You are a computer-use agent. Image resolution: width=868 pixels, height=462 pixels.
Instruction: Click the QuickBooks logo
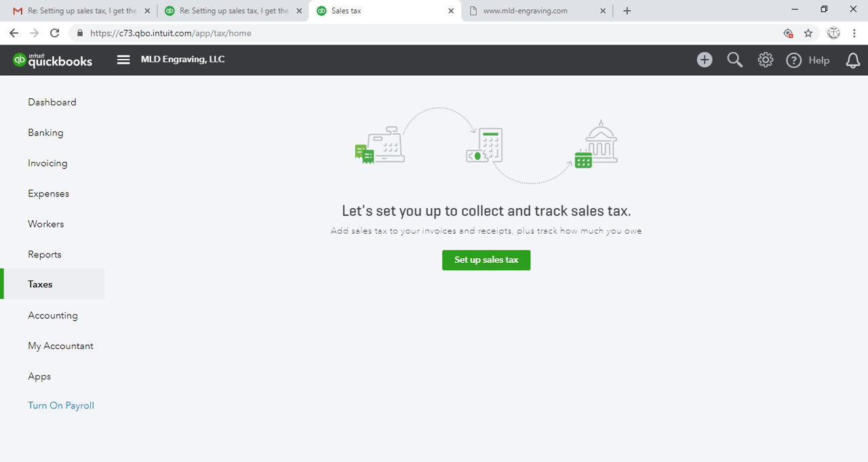[52, 60]
